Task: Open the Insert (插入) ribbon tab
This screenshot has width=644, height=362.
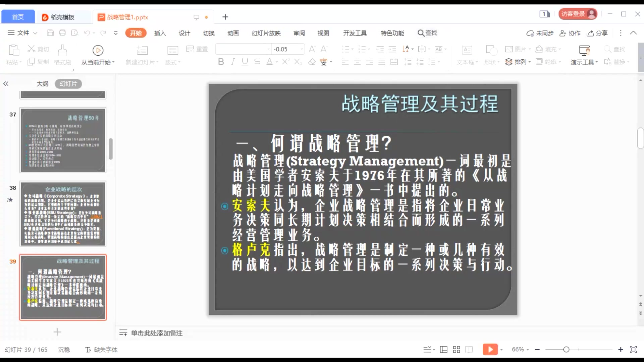Action: coord(160,33)
